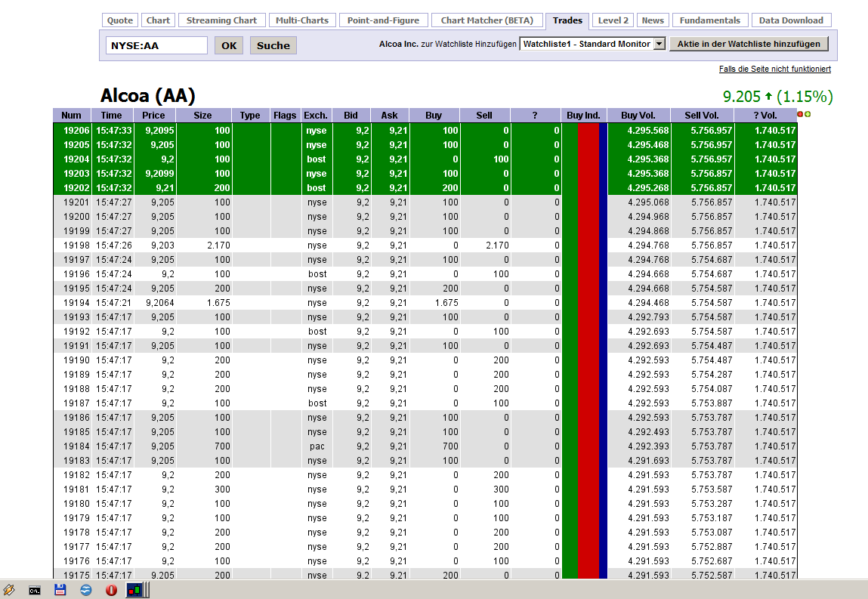868x599 pixels.
Task: Click the Winamp lightning icon in taskbar
Action: [9, 590]
